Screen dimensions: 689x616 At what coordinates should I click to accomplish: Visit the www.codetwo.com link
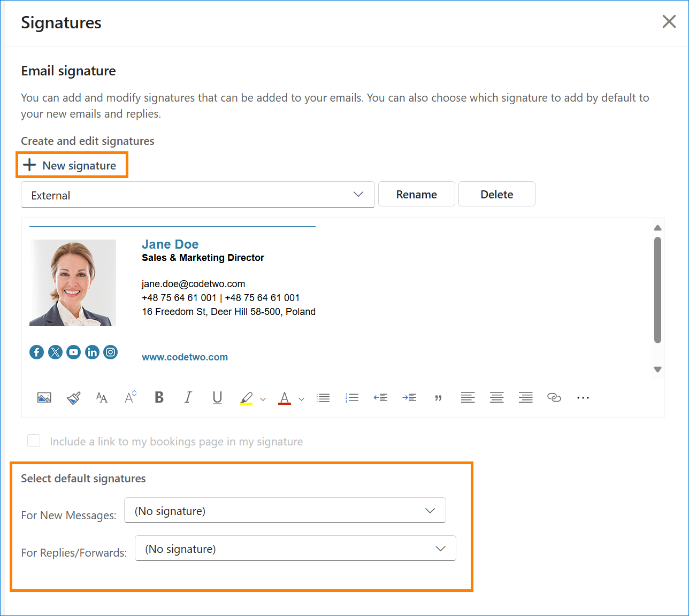185,357
